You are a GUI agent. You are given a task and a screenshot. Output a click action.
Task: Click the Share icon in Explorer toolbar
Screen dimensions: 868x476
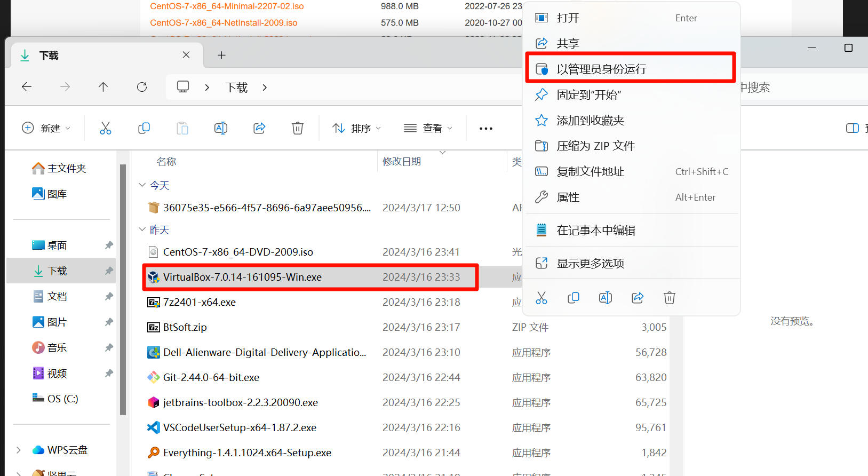point(259,128)
